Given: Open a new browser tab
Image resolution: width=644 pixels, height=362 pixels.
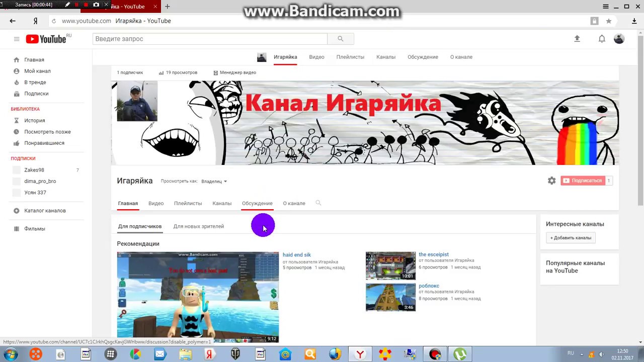Looking at the screenshot, I should (x=167, y=7).
